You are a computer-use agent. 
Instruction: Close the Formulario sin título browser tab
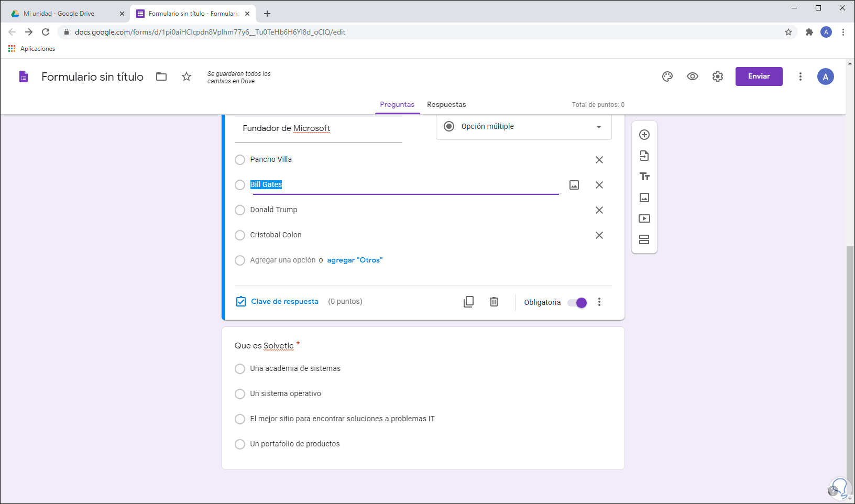click(x=248, y=14)
